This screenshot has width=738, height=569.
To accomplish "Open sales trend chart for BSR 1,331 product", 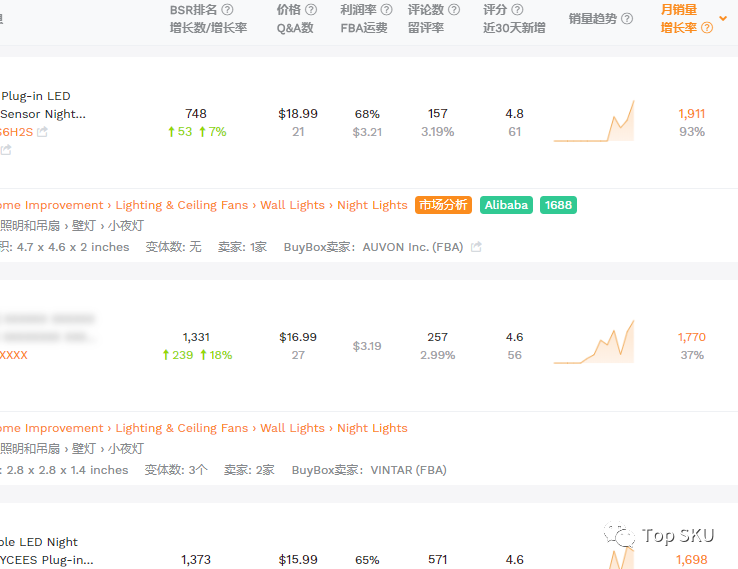I will tap(594, 342).
